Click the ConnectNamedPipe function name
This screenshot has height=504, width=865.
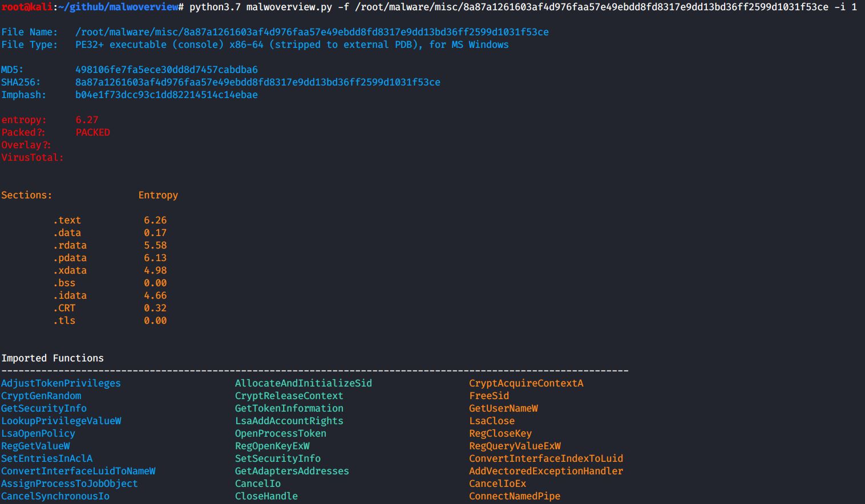tap(515, 496)
